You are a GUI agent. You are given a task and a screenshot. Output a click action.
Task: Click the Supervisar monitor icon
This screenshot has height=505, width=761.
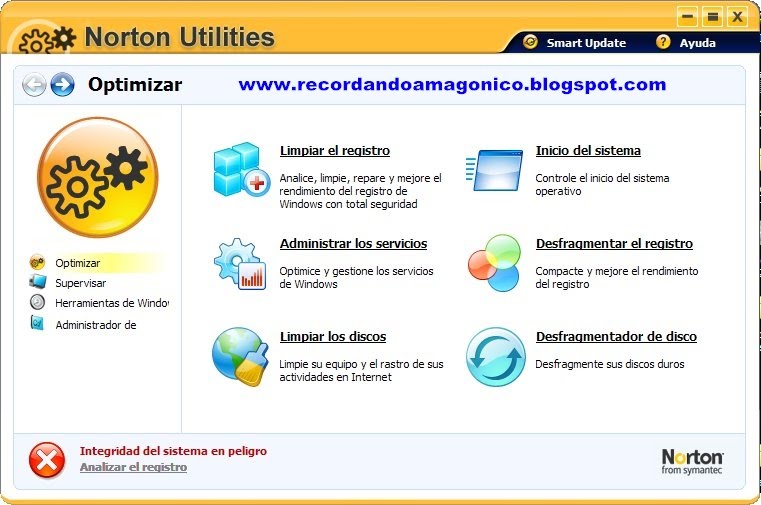pos(37,281)
